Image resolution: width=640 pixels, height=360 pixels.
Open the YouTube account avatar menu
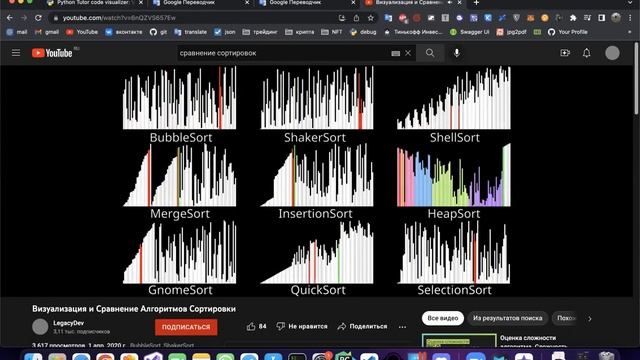612,53
